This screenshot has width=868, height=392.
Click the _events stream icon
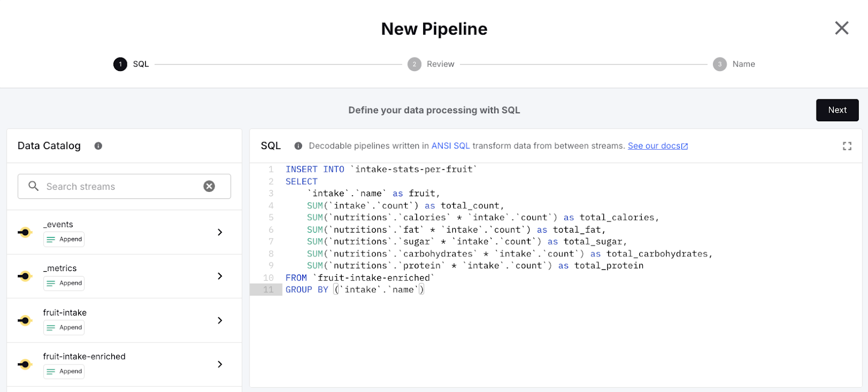[25, 232]
